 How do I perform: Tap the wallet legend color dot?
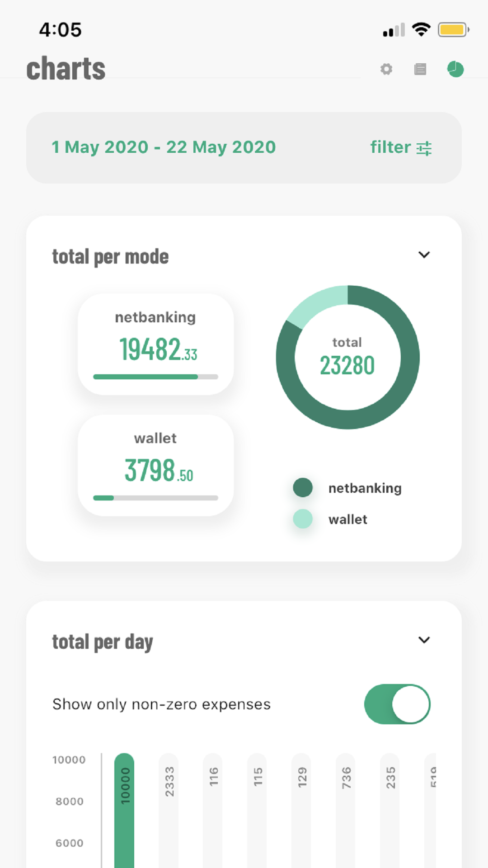click(x=303, y=519)
